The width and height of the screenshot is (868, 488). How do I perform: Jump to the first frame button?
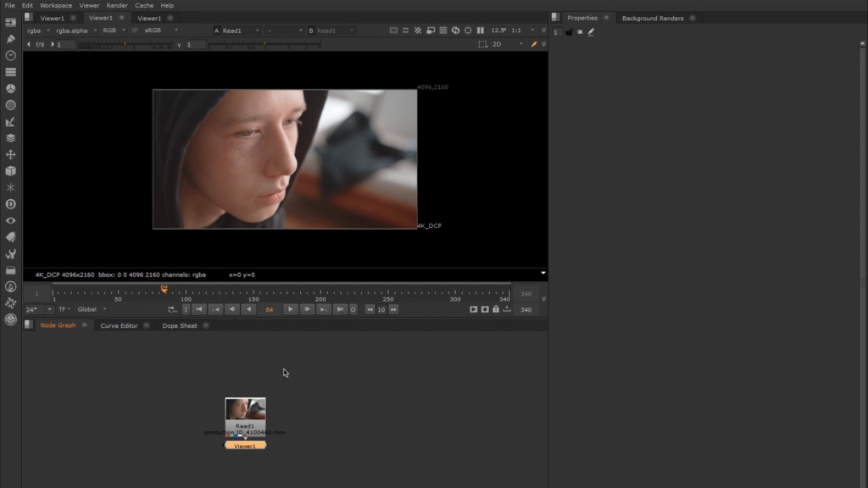tap(198, 309)
